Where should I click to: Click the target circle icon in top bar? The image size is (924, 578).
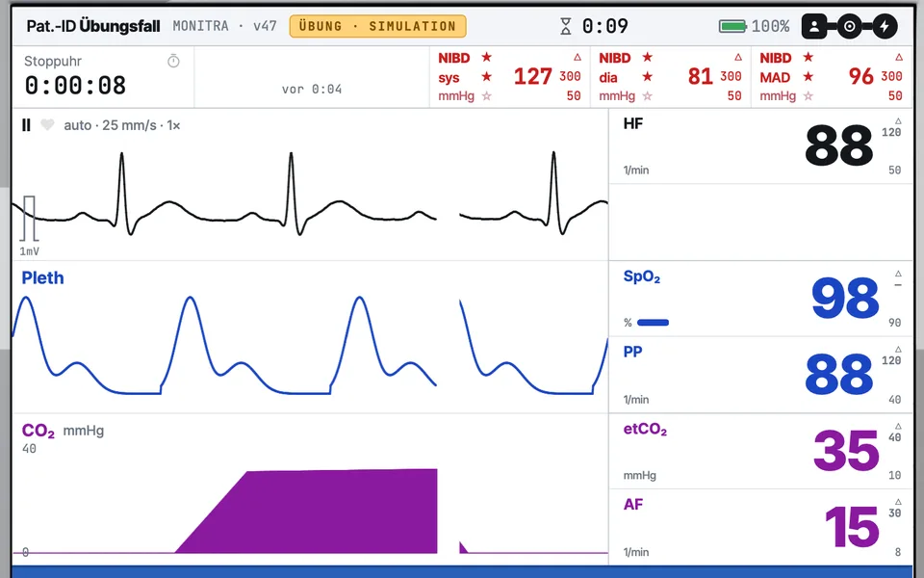[849, 27]
